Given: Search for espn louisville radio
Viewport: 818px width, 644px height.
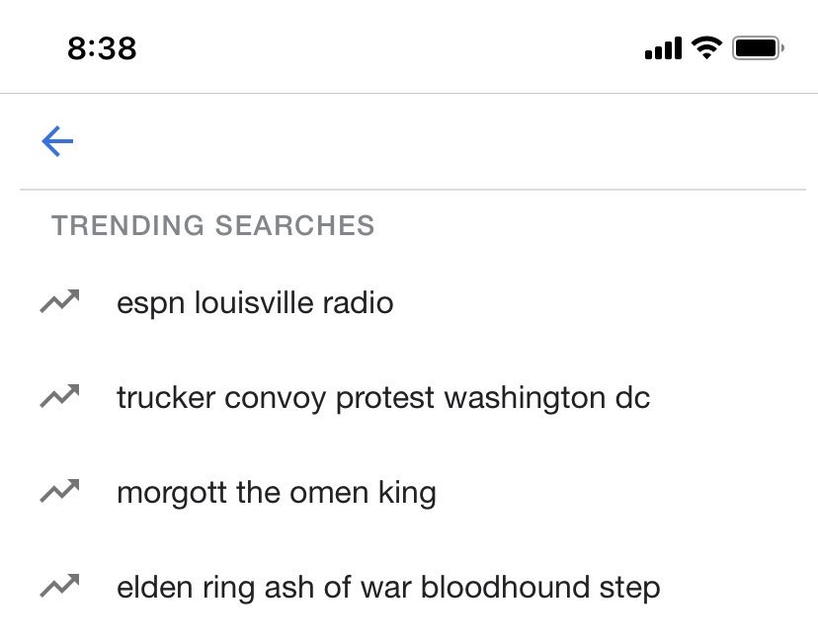Looking at the screenshot, I should point(409,302).
